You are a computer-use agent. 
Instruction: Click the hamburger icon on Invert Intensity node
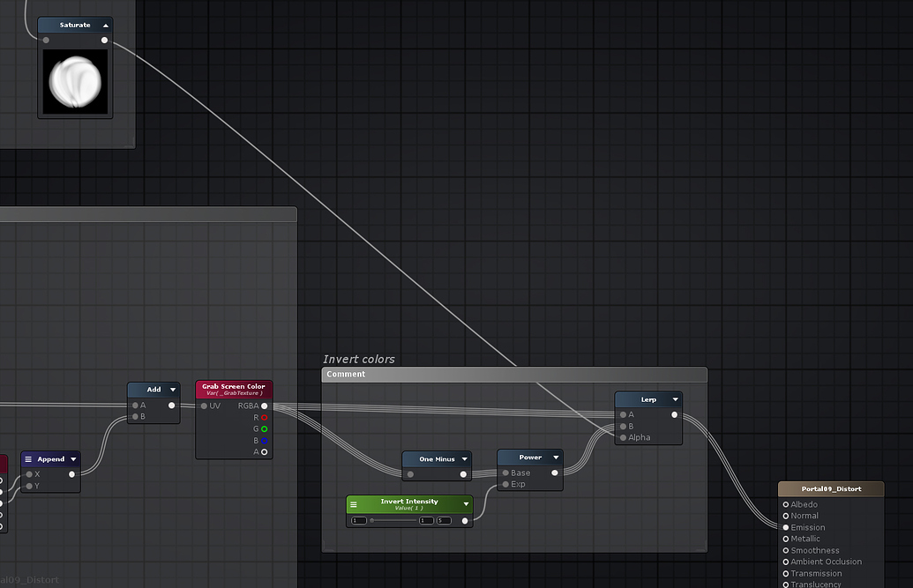354,502
